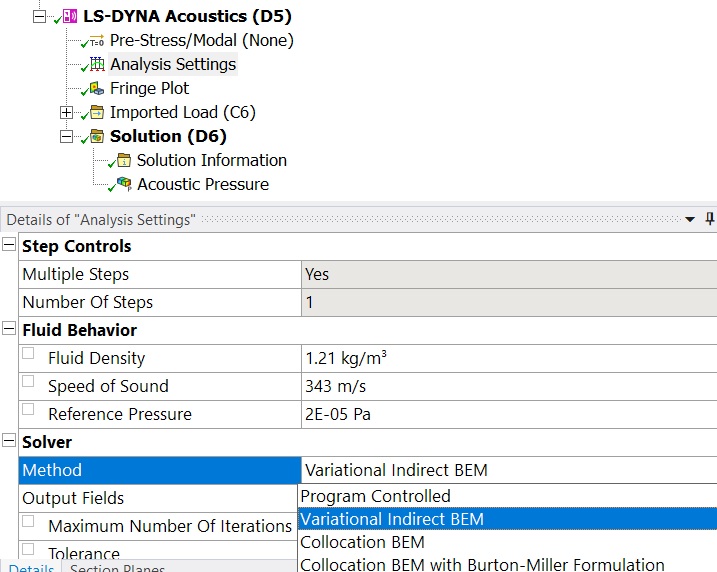This screenshot has height=572, width=717.
Task: Select Solution (D6) tree item
Action: [168, 136]
